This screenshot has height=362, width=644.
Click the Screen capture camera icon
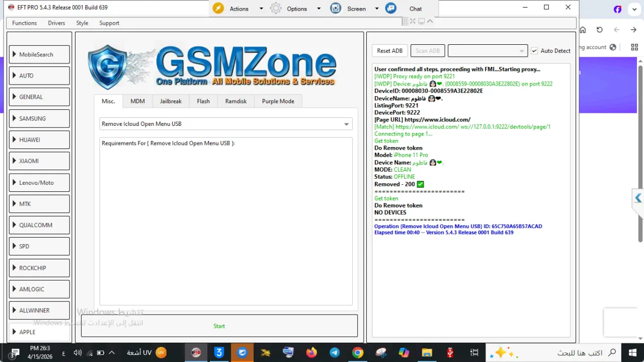336,9
